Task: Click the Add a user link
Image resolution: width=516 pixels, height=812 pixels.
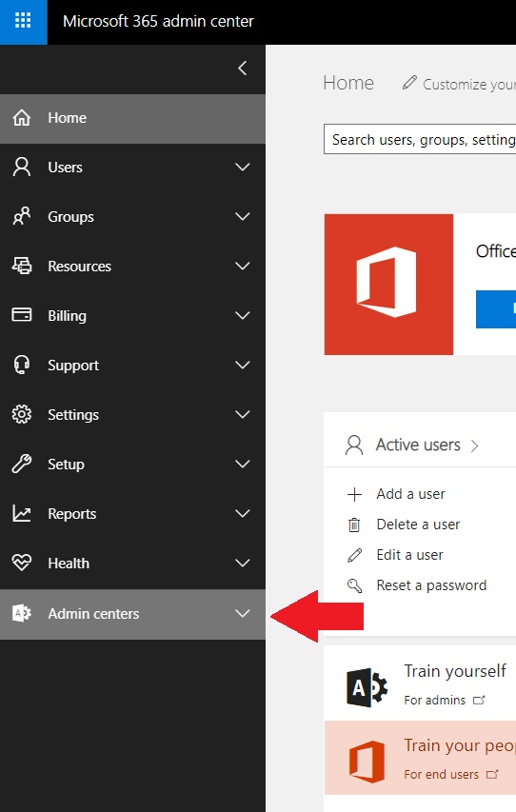Action: 411,494
